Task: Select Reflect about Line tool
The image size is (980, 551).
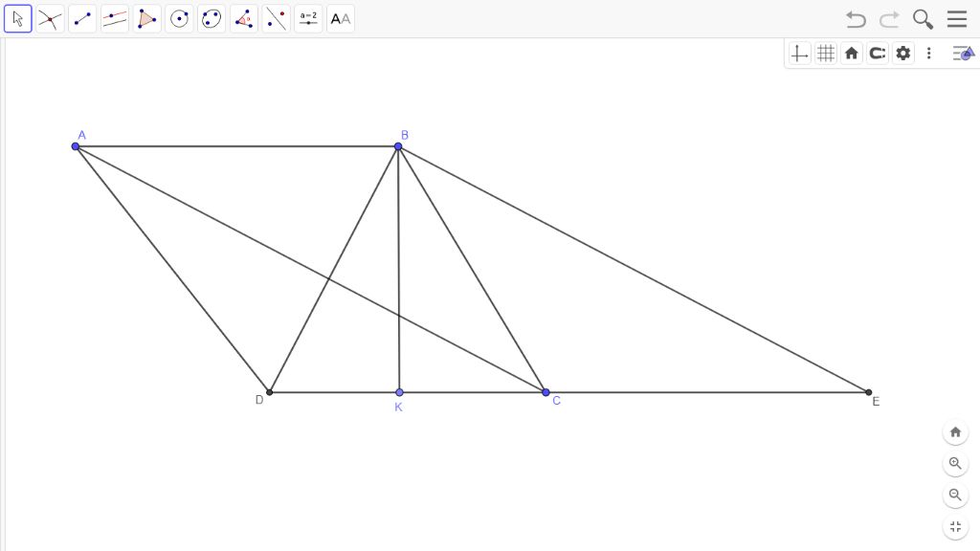Action: coord(277,19)
